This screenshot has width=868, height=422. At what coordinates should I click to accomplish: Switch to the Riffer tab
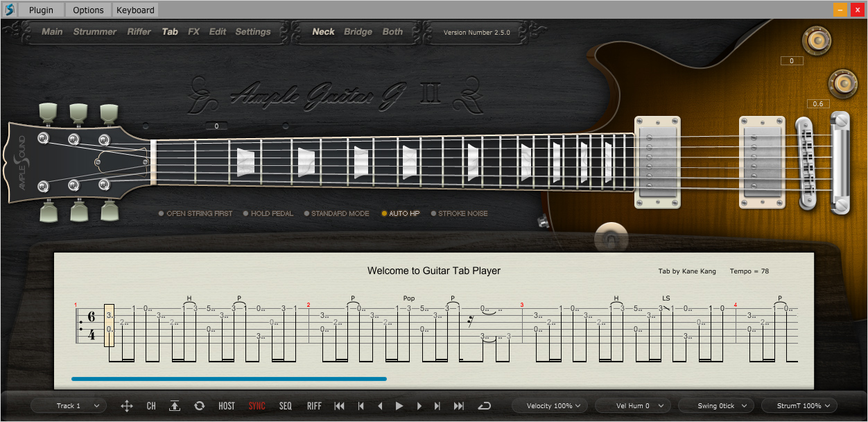pos(139,32)
